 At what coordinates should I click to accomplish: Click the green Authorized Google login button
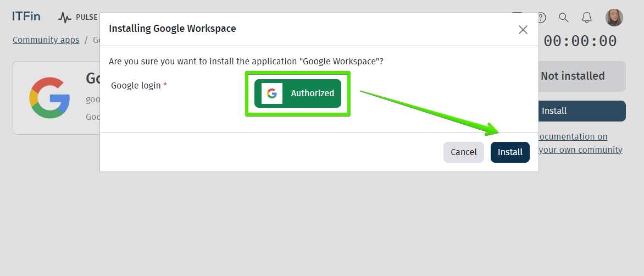pos(298,93)
